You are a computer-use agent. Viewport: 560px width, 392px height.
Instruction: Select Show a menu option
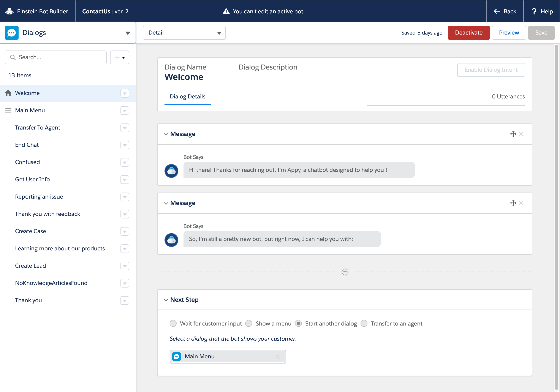tap(248, 323)
